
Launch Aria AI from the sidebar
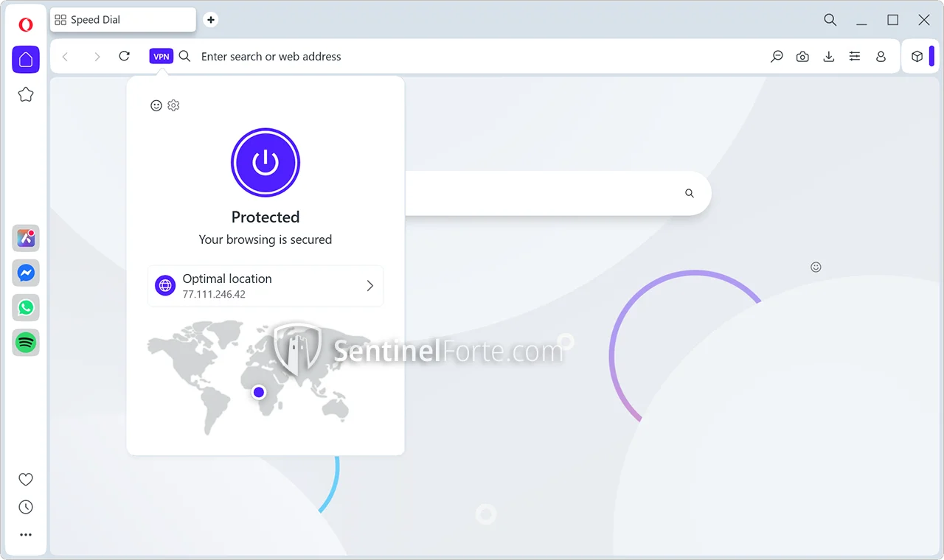pos(26,238)
